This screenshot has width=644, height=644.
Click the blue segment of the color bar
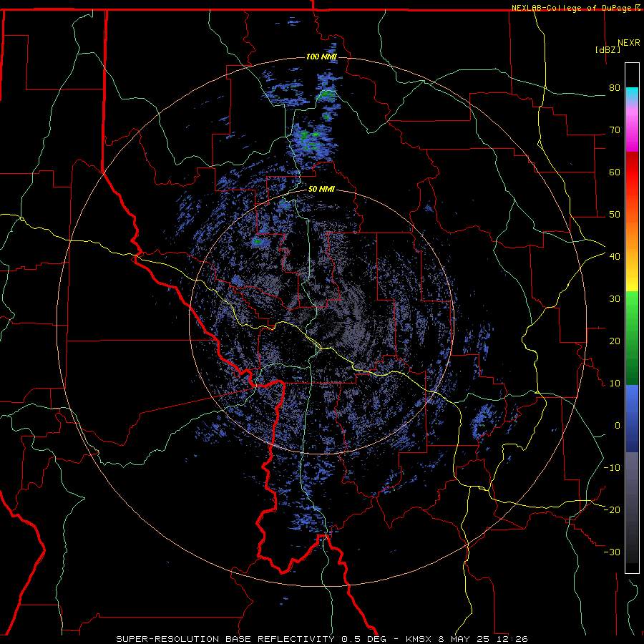[x=632, y=419]
